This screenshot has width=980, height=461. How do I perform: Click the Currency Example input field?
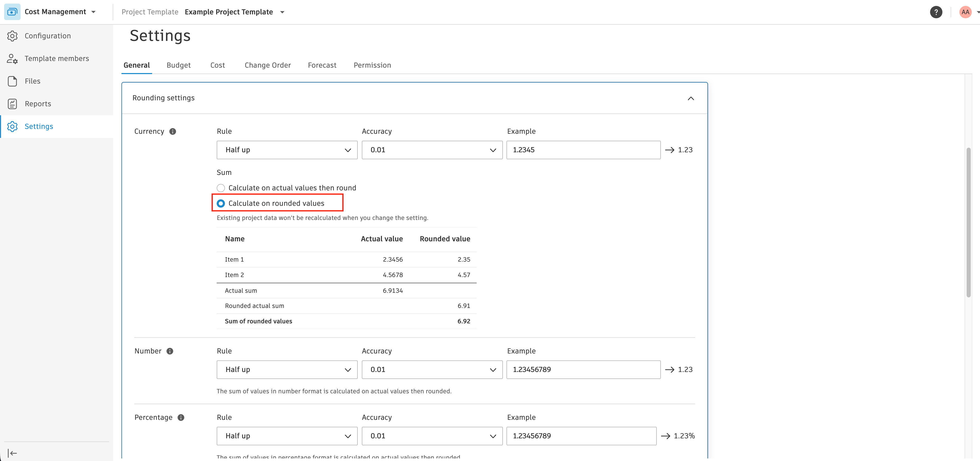tap(583, 150)
